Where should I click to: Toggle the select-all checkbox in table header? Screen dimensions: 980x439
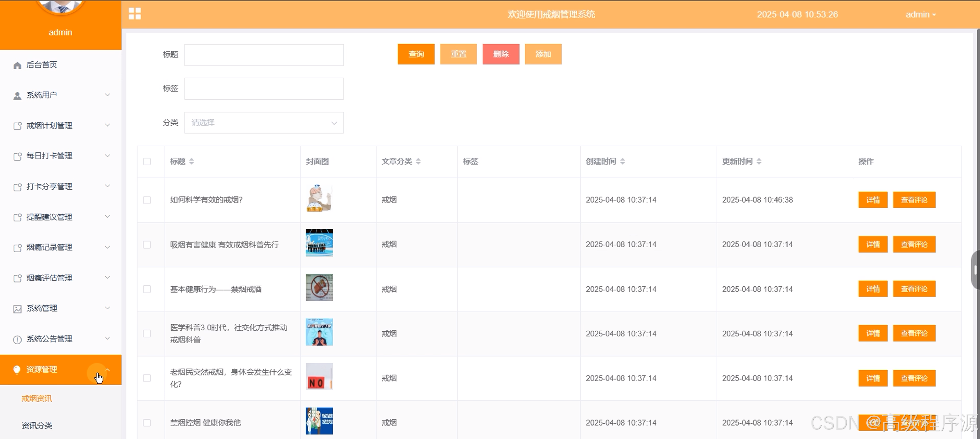click(147, 161)
